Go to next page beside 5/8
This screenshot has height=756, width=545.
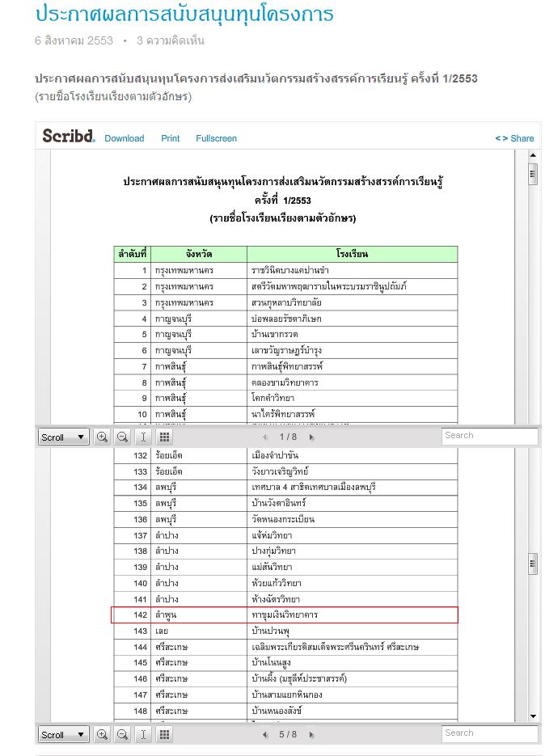(311, 735)
